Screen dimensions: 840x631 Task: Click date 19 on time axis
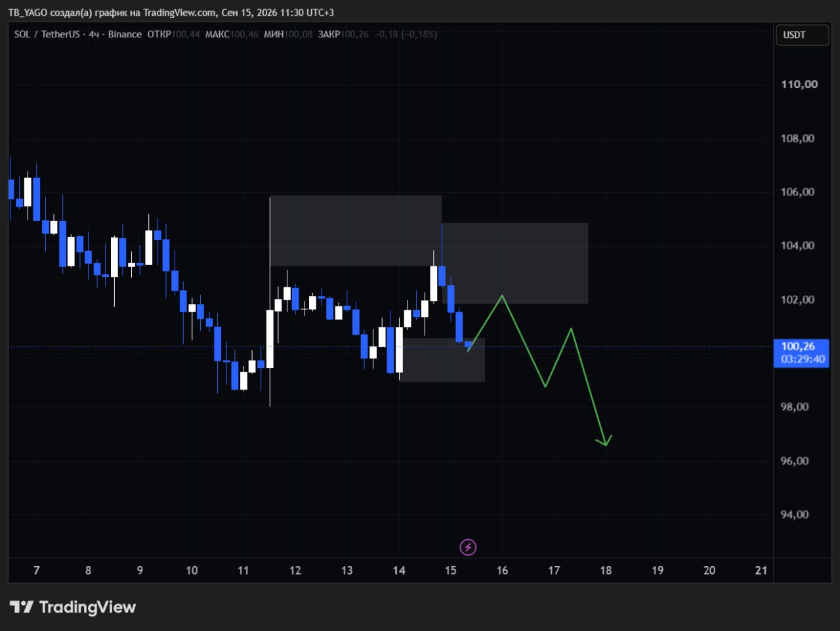[658, 571]
